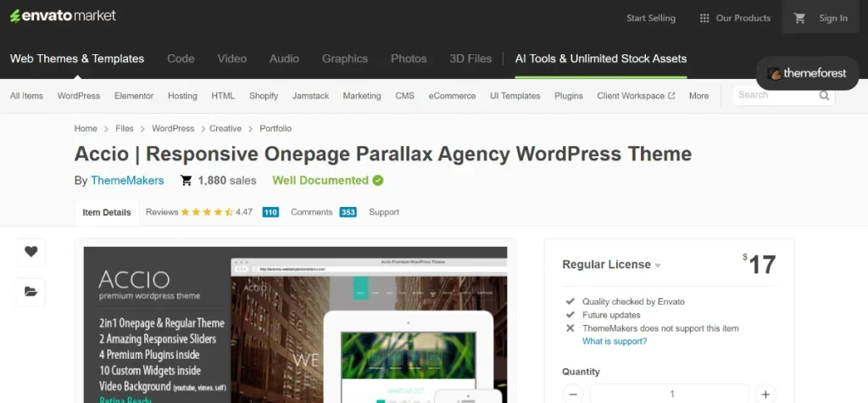Select HTML in subnavigation
Viewport: 868px width, 403px height.
point(223,96)
